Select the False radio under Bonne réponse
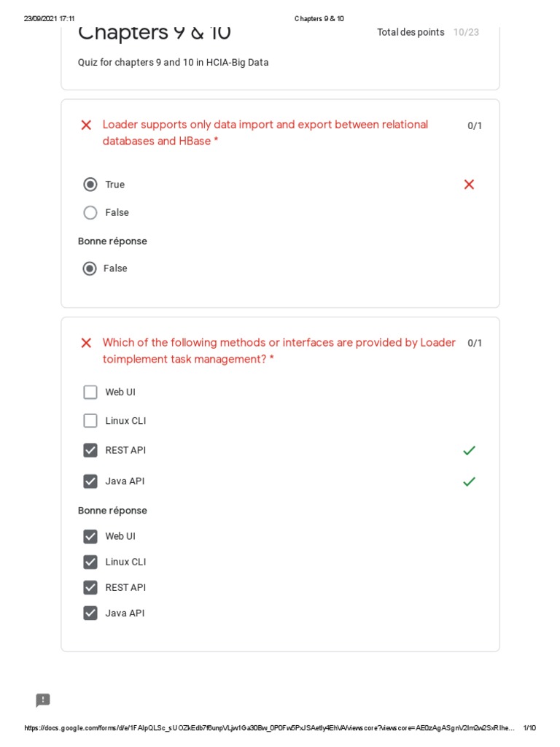This screenshot has width=560, height=747. pos(90,268)
